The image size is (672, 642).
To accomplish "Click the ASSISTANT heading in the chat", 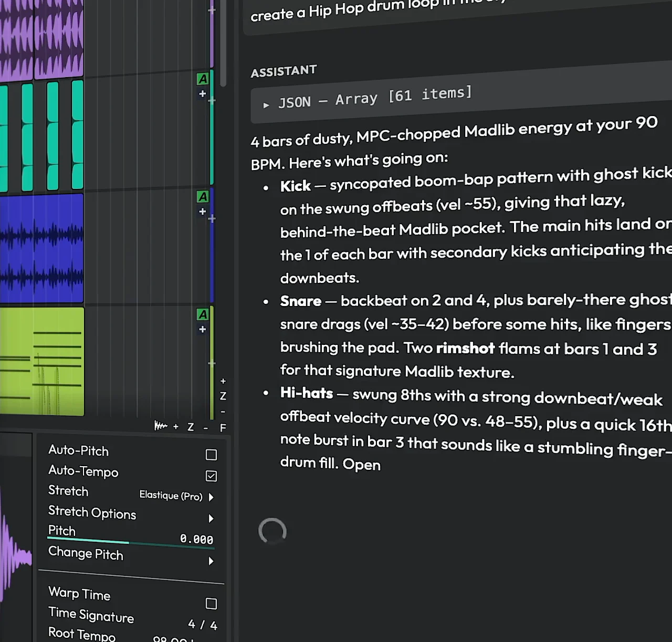I will point(283,71).
